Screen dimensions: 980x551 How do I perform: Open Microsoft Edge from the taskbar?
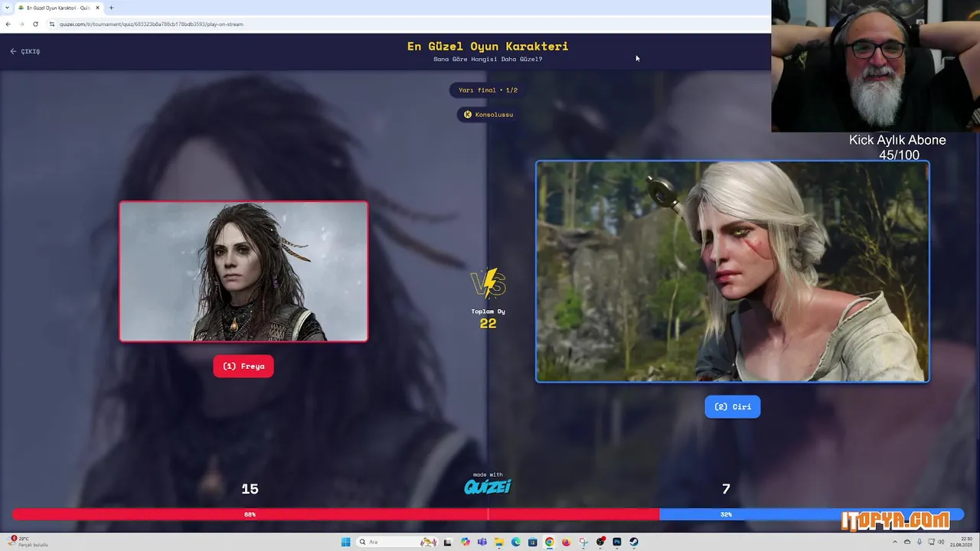pyautogui.click(x=516, y=542)
